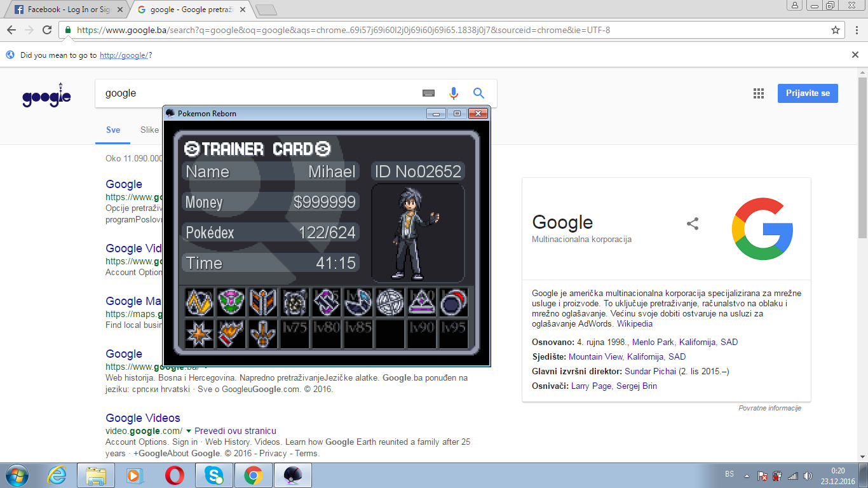The width and height of the screenshot is (868, 488).
Task: Launch Internet Explorer from taskbar
Action: coord(57,475)
